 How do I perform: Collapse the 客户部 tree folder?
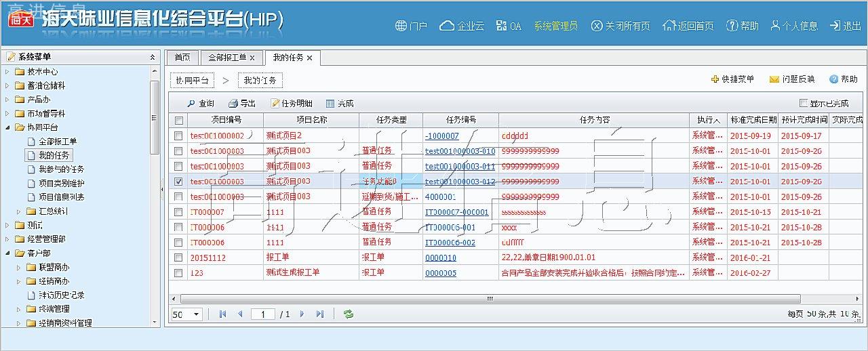[x=7, y=253]
